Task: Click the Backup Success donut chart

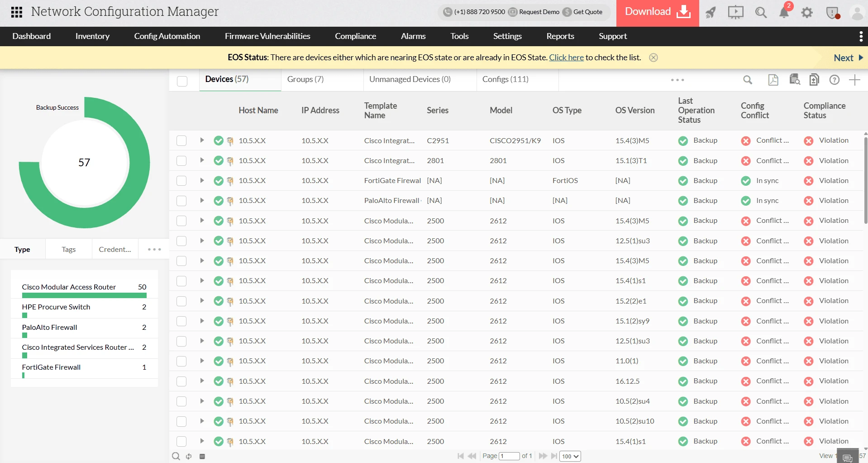Action: (x=84, y=162)
